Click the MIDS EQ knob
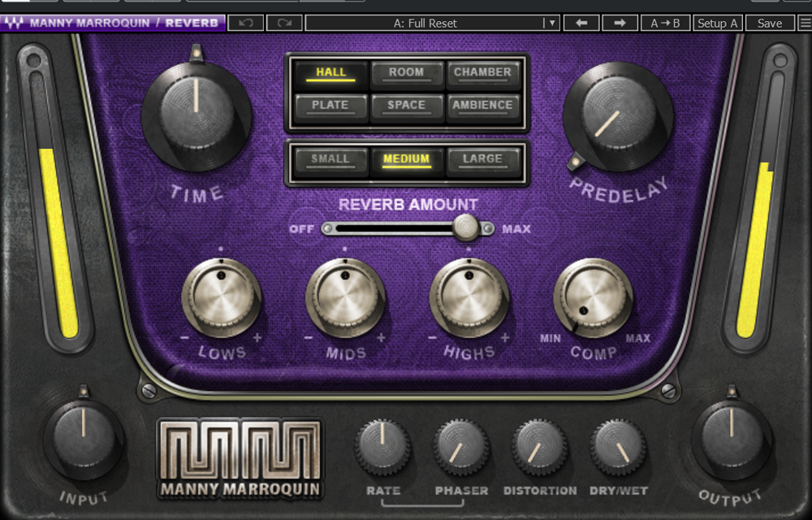This screenshot has height=520, width=812. tap(345, 297)
